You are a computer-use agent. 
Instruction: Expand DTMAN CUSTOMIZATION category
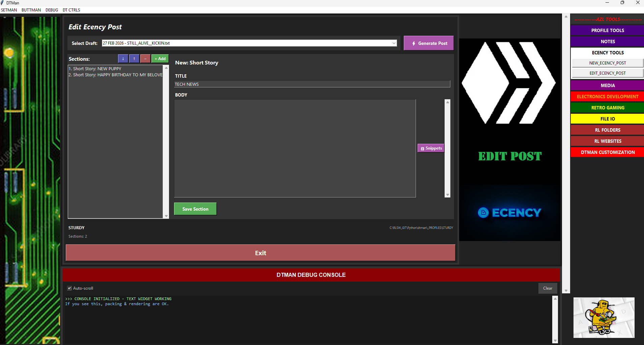tap(608, 152)
